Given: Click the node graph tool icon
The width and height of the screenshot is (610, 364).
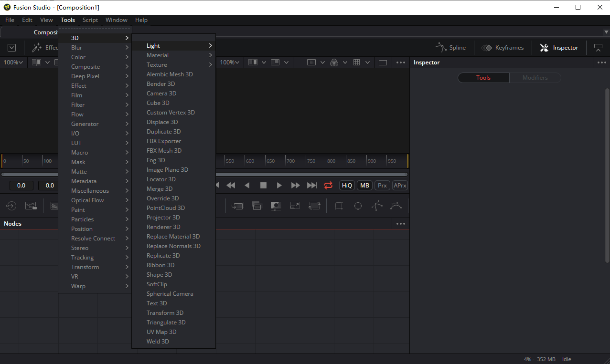Looking at the screenshot, I should point(31,206).
